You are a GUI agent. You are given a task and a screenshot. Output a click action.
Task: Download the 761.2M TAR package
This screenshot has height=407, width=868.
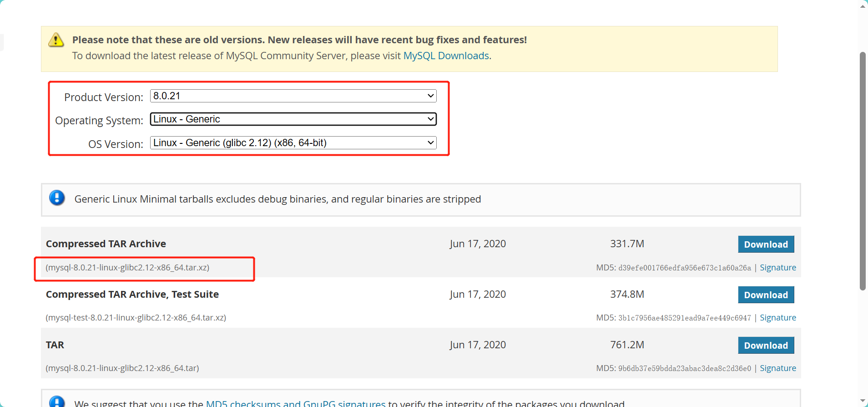click(x=766, y=346)
